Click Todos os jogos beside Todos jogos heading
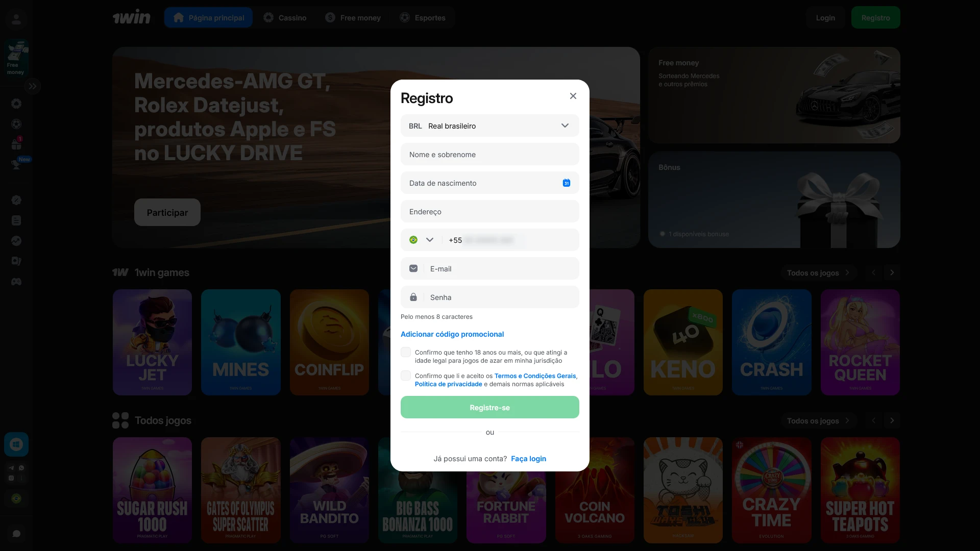980x551 pixels. (x=818, y=421)
